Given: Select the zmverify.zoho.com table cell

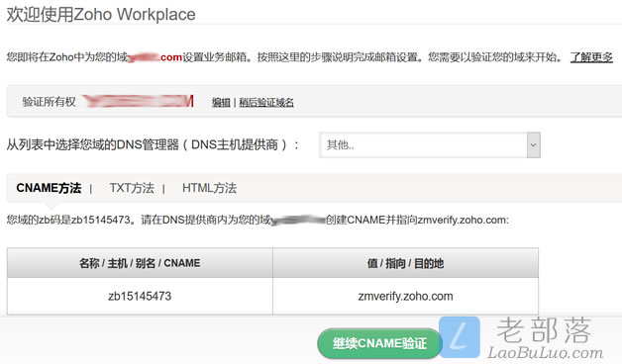Looking at the screenshot, I should (x=405, y=297).
